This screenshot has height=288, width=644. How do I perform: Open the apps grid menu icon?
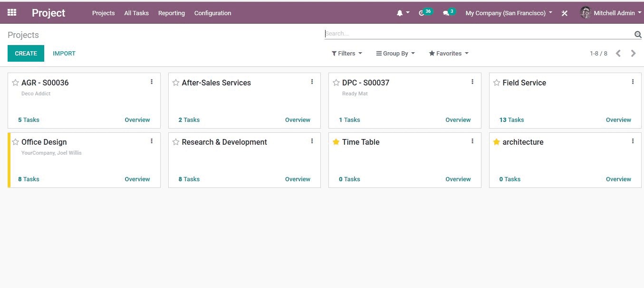coord(12,13)
